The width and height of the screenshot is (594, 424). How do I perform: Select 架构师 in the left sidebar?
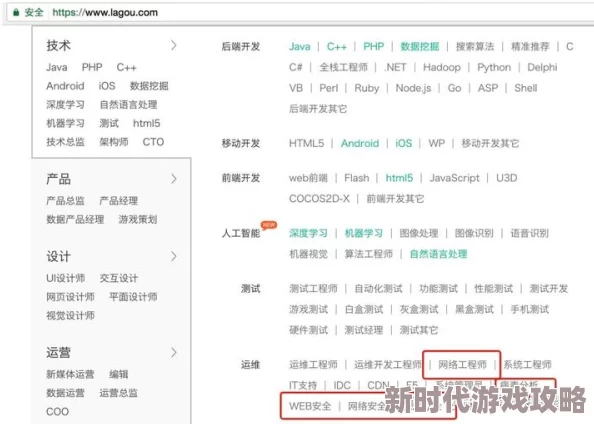point(114,142)
